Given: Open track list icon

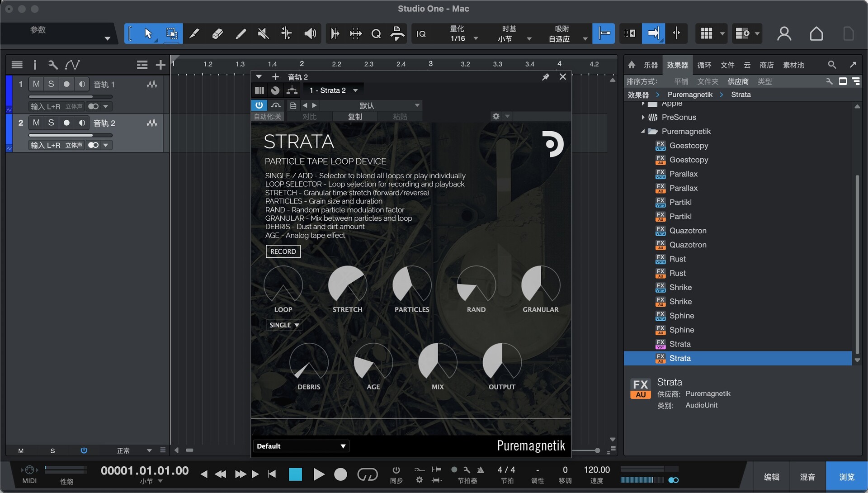Looking at the screenshot, I should pos(17,65).
